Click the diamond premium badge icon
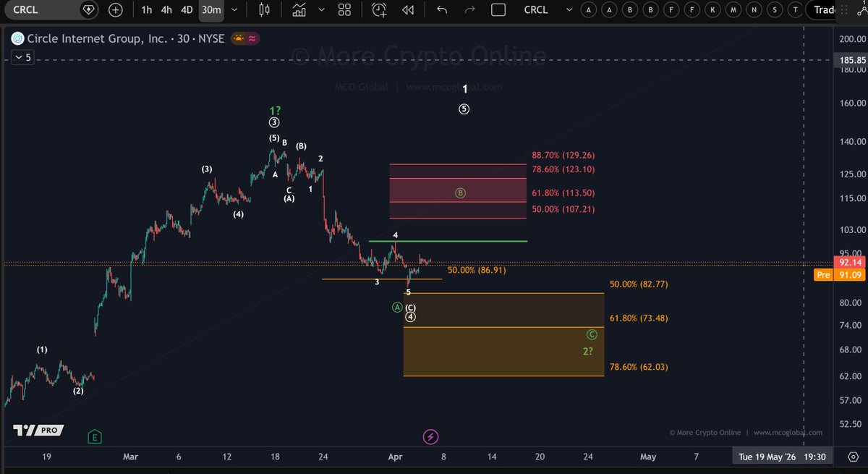The image size is (868, 474). pyautogui.click(x=88, y=10)
